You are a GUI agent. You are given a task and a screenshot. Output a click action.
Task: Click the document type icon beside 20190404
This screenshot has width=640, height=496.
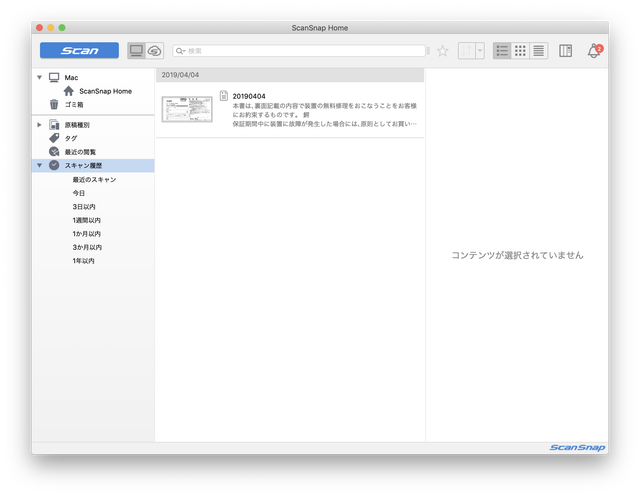pyautogui.click(x=224, y=96)
